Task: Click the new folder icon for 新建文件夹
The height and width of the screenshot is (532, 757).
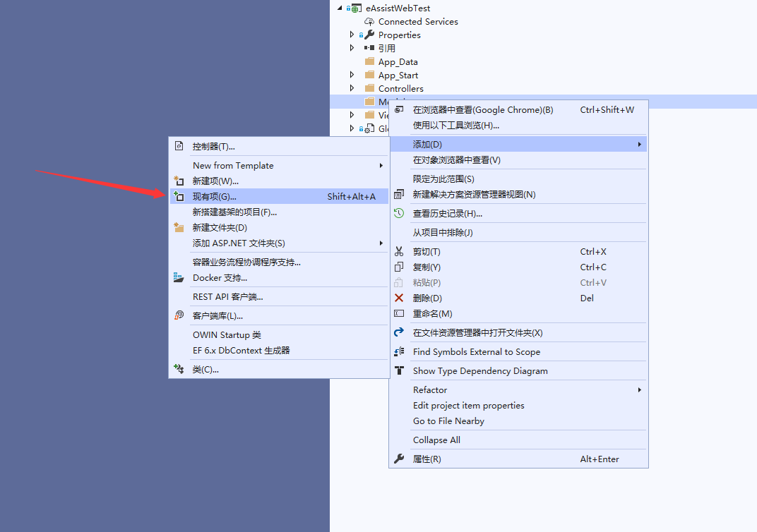Action: point(179,228)
